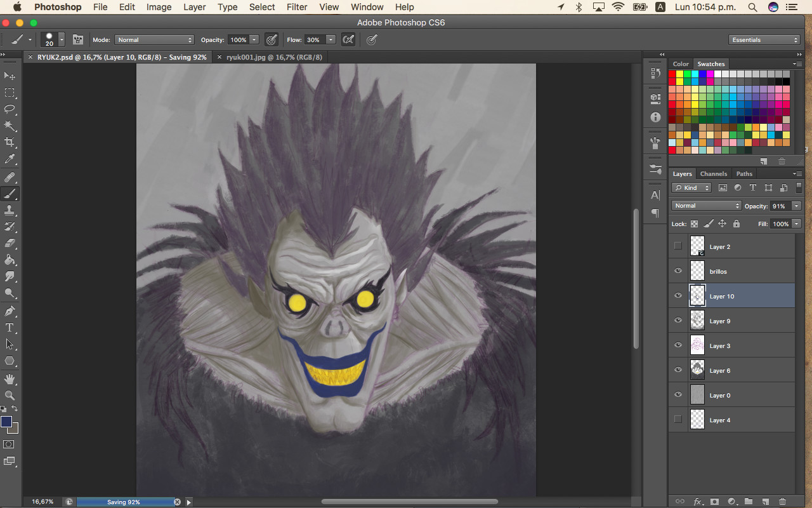Hide Layer 10
Viewport: 812px width, 508px height.
click(x=678, y=296)
